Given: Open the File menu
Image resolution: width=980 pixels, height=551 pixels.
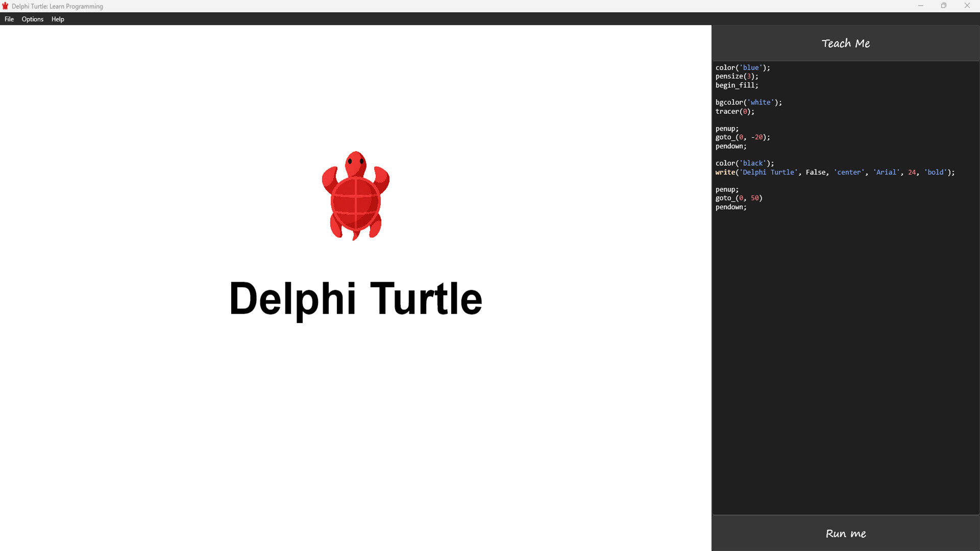Looking at the screenshot, I should pos(9,19).
